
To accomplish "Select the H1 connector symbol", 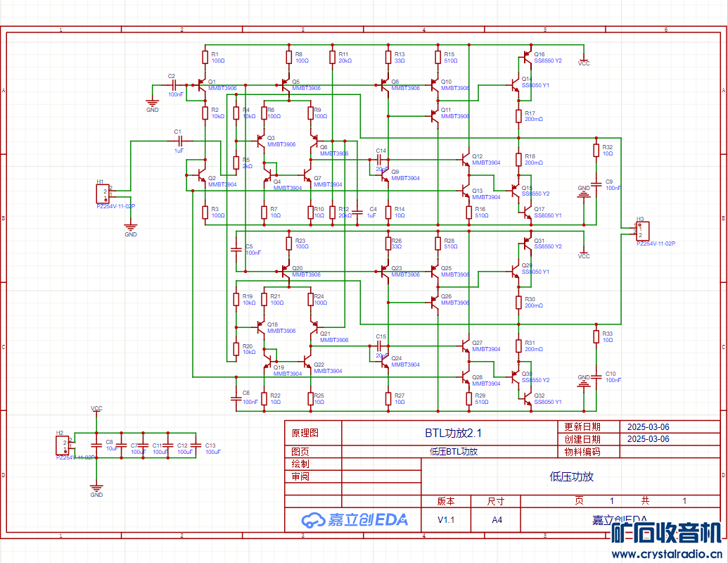I will (103, 194).
